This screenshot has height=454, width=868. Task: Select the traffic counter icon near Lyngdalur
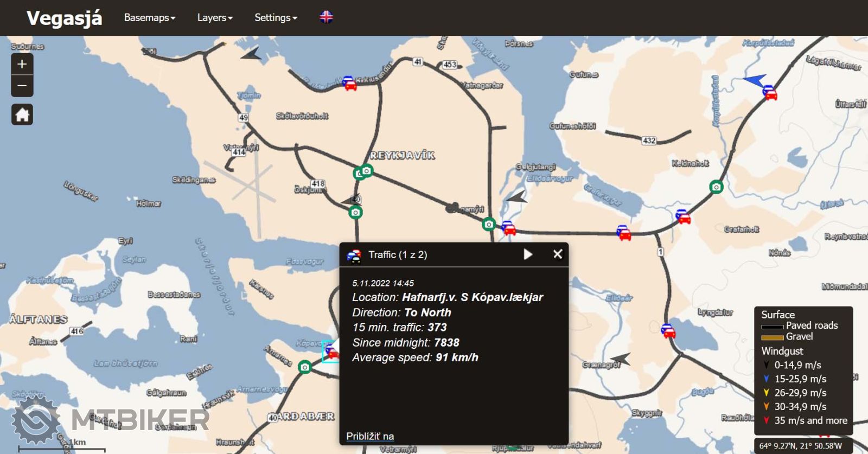(x=668, y=330)
